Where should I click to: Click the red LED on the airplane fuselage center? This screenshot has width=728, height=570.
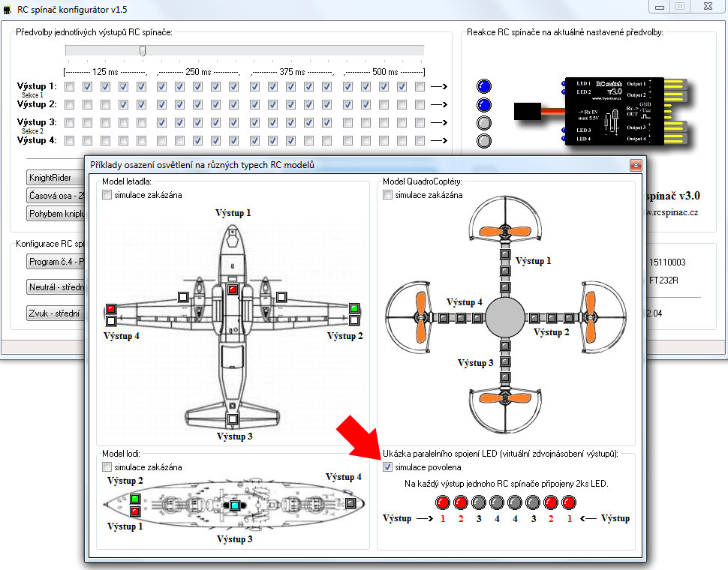click(x=233, y=289)
